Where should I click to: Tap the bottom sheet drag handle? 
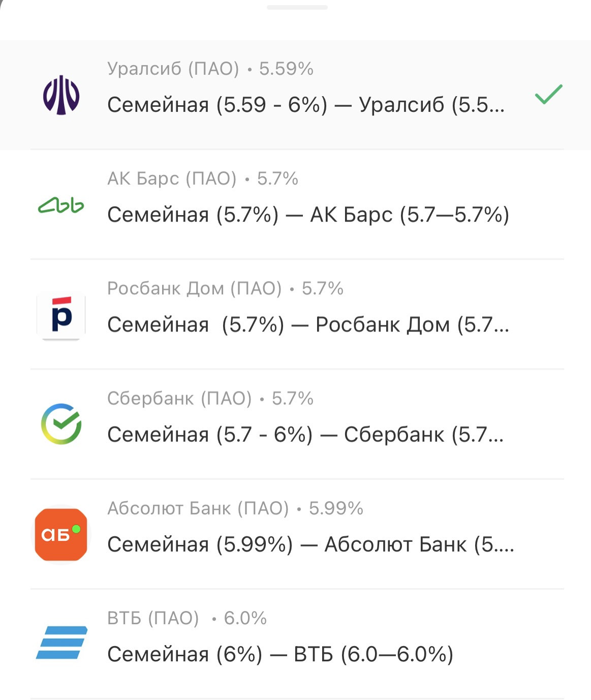(x=297, y=8)
